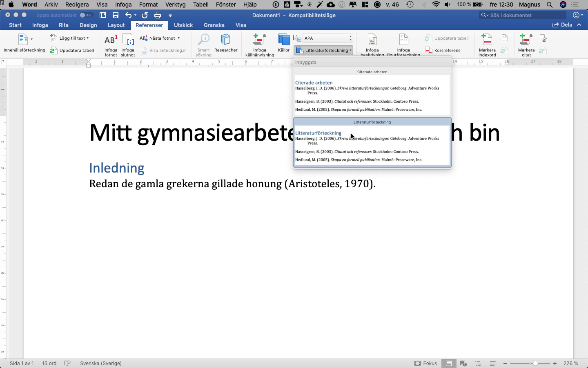Switch to print layout view in status bar
The image size is (588, 368).
click(449, 363)
